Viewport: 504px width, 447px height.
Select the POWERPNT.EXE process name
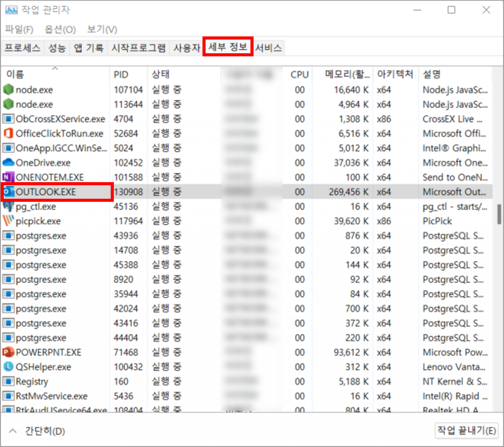pos(49,352)
